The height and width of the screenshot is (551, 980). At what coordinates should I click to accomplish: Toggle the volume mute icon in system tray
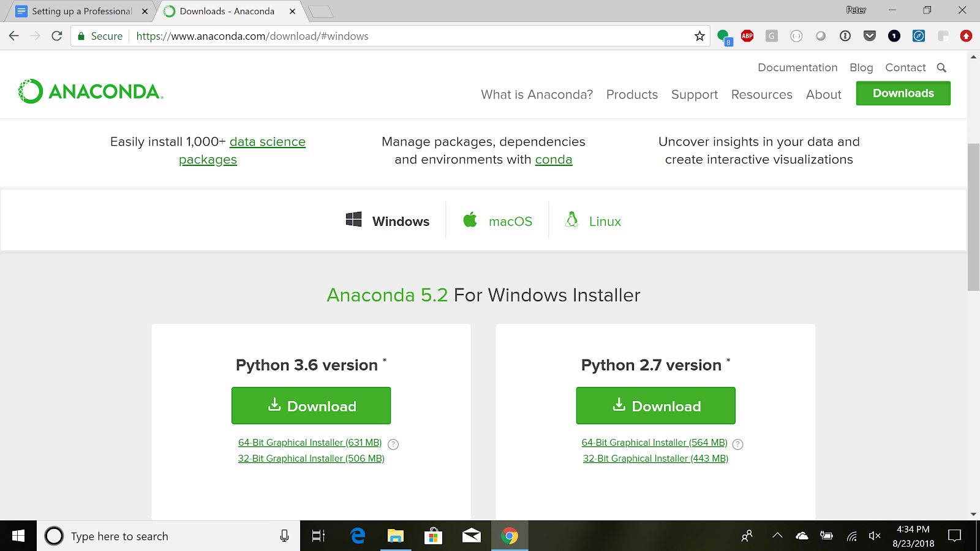875,536
